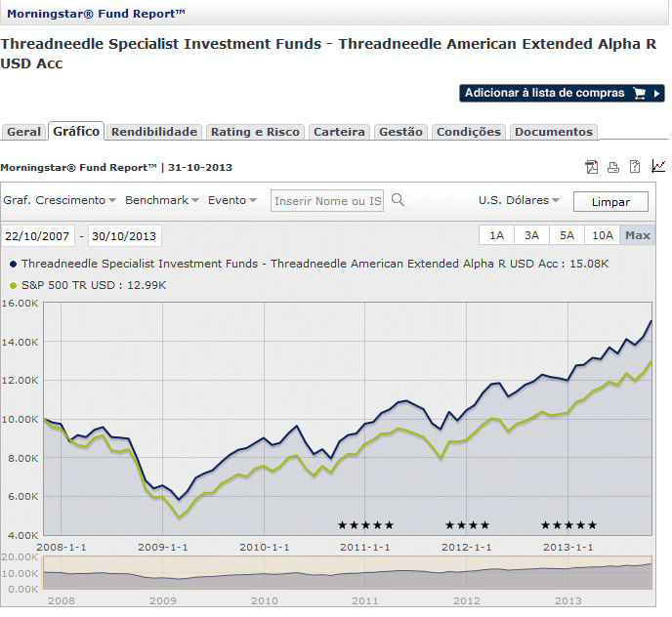The width and height of the screenshot is (672, 617).
Task: Select the Max time range
Action: click(638, 235)
